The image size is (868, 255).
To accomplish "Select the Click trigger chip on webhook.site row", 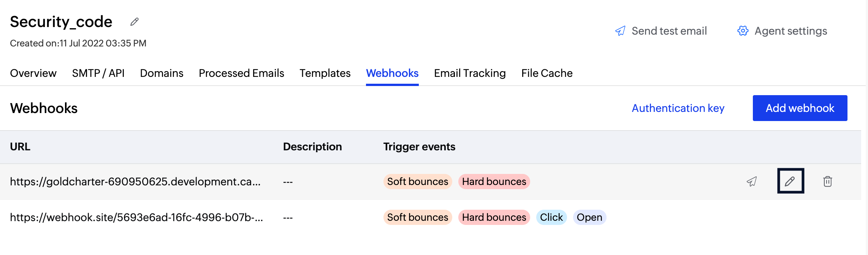I will 551,217.
